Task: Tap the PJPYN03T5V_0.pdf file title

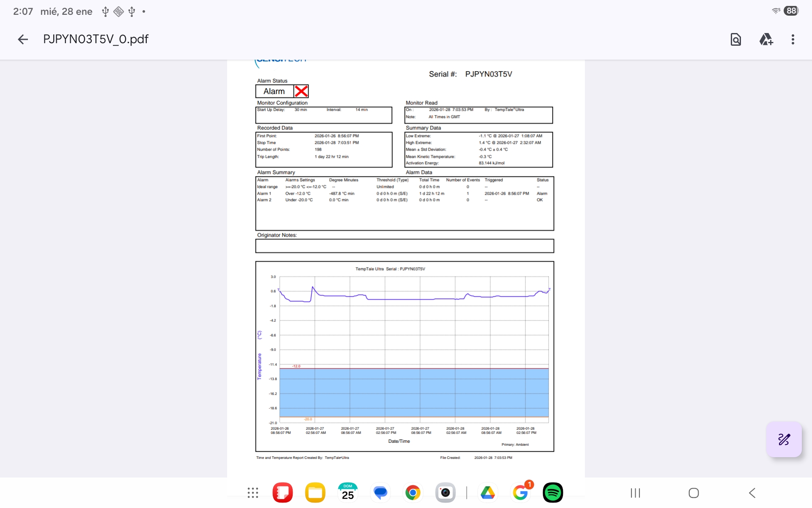Action: coord(96,39)
